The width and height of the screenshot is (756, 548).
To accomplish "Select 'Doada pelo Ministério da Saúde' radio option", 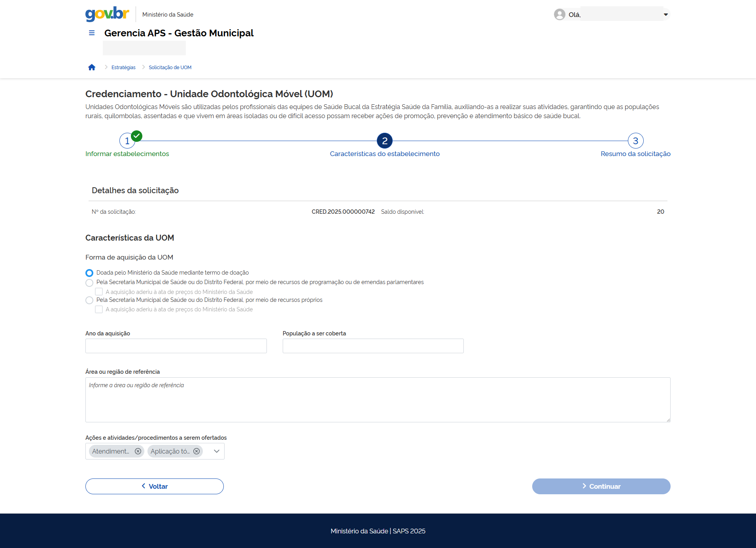I will point(89,273).
